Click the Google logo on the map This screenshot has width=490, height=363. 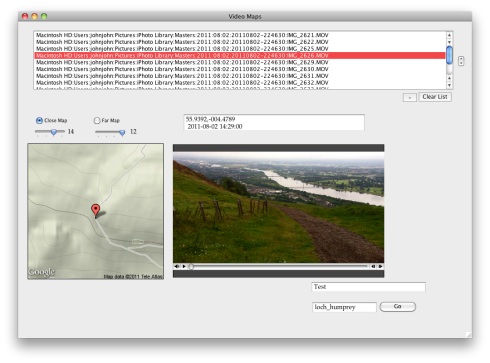coord(41,272)
